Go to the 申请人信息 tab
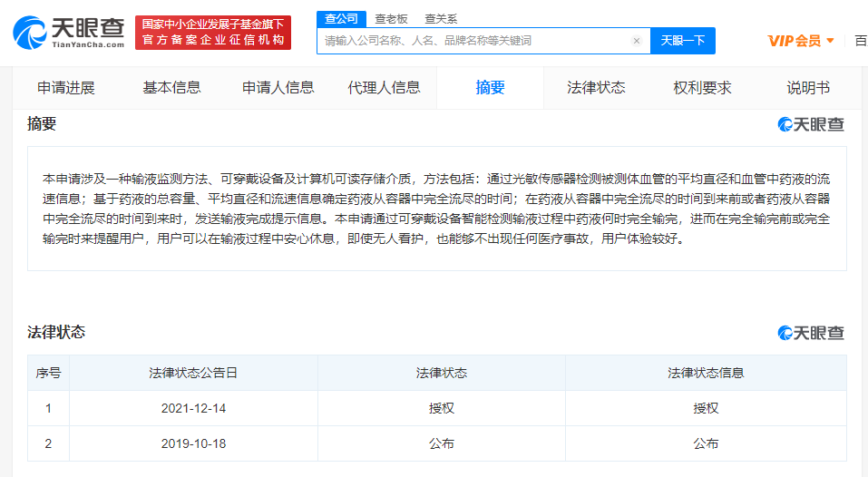The image size is (868, 477). click(x=278, y=87)
